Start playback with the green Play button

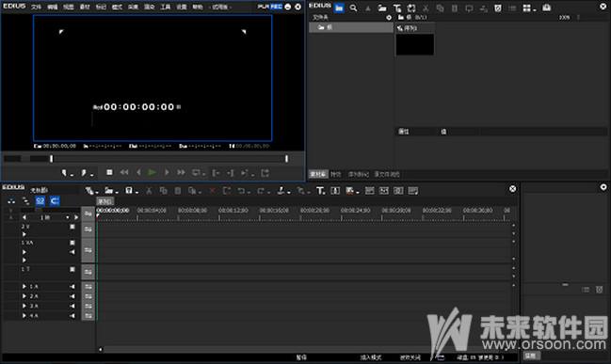coord(153,172)
